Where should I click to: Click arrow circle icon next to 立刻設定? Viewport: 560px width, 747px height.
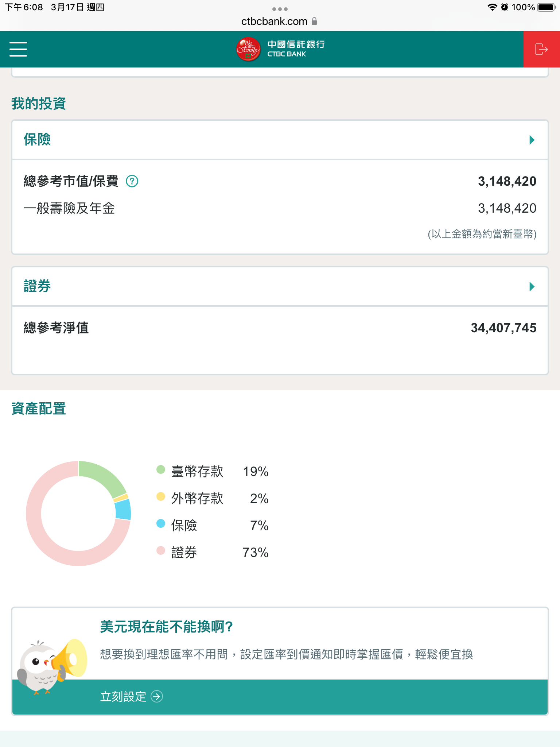pyautogui.click(x=157, y=697)
